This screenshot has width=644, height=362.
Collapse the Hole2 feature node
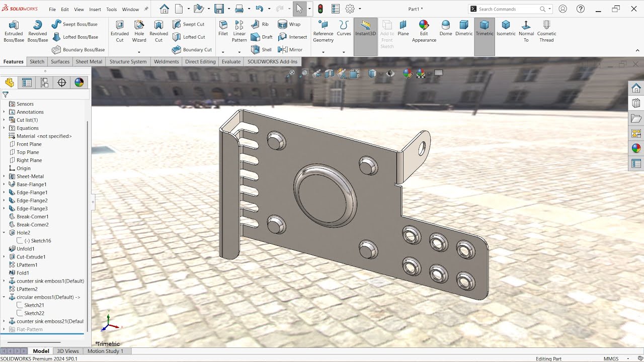(x=5, y=233)
